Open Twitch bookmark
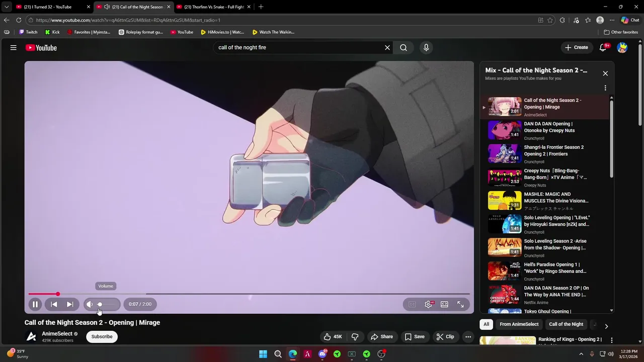644x362 pixels. [28, 32]
